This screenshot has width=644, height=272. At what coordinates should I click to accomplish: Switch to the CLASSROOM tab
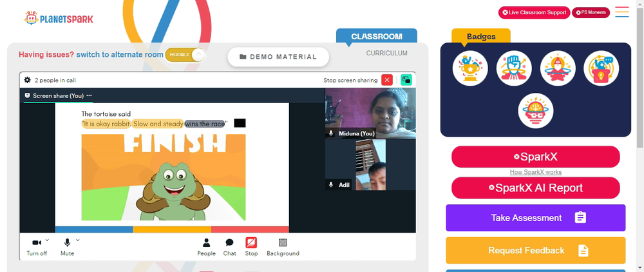[x=377, y=36]
